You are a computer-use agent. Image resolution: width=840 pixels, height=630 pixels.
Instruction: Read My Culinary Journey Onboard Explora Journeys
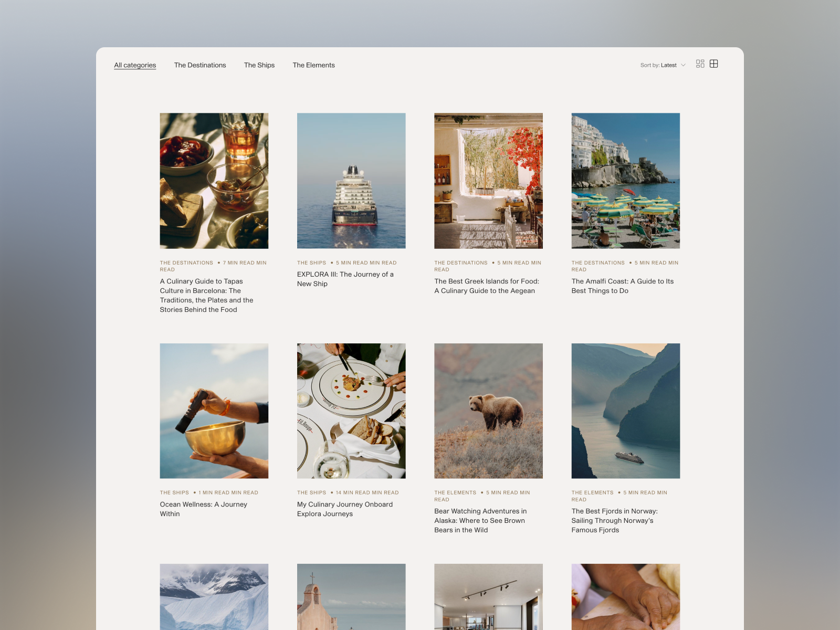[345, 509]
